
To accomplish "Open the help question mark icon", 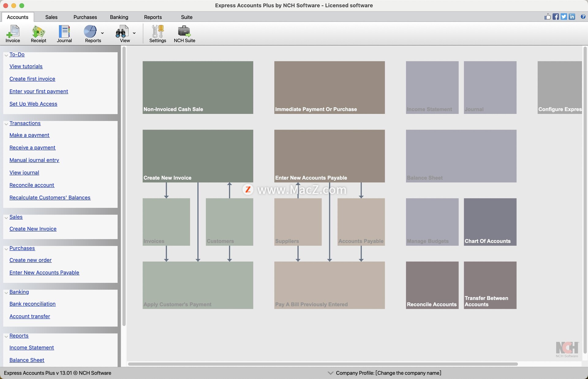I will click(583, 17).
